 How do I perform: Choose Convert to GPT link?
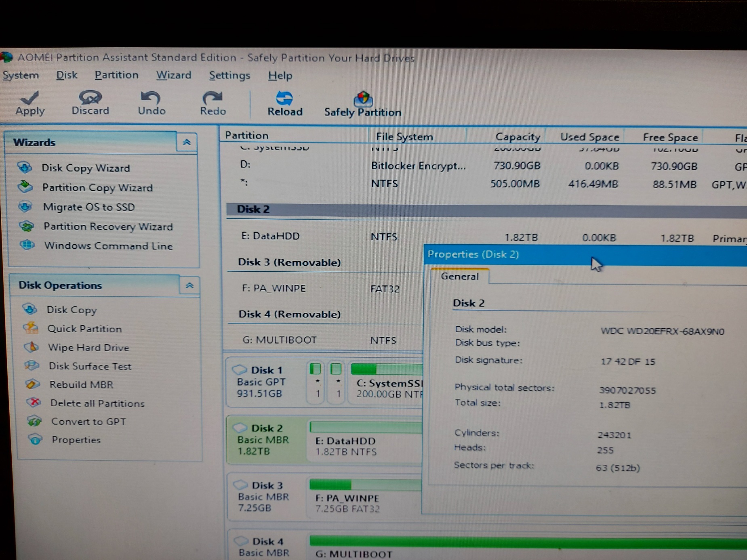coord(88,422)
